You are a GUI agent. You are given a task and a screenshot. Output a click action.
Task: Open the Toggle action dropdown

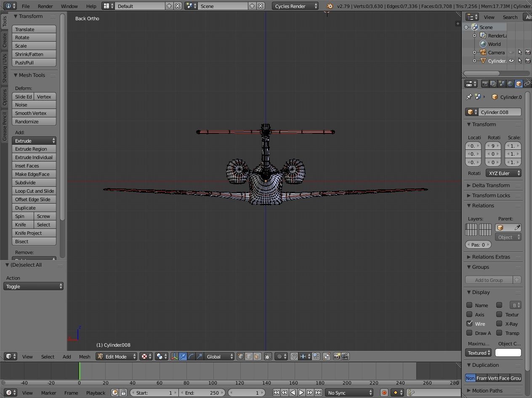point(33,286)
